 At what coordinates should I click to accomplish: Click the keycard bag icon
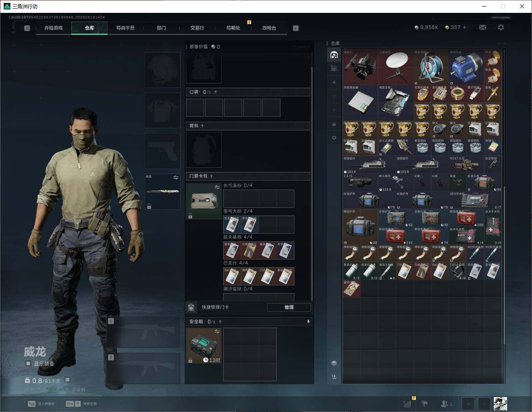203,201
